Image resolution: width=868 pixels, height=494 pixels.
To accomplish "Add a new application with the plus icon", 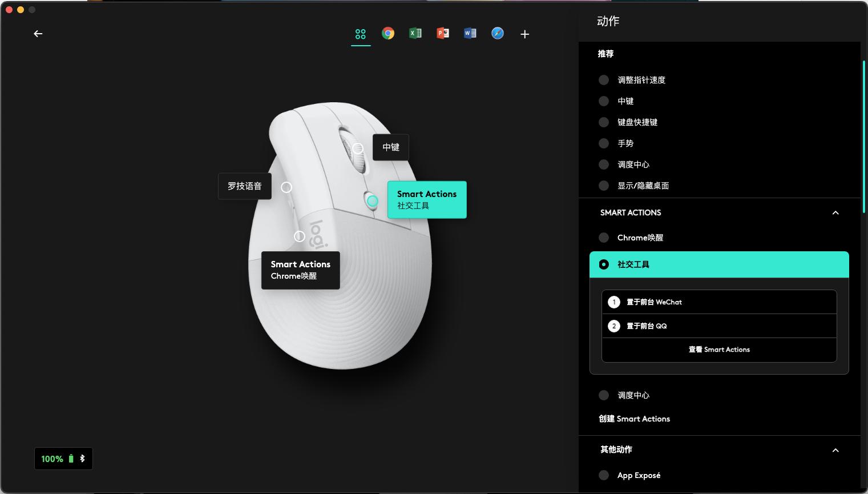I will point(524,34).
